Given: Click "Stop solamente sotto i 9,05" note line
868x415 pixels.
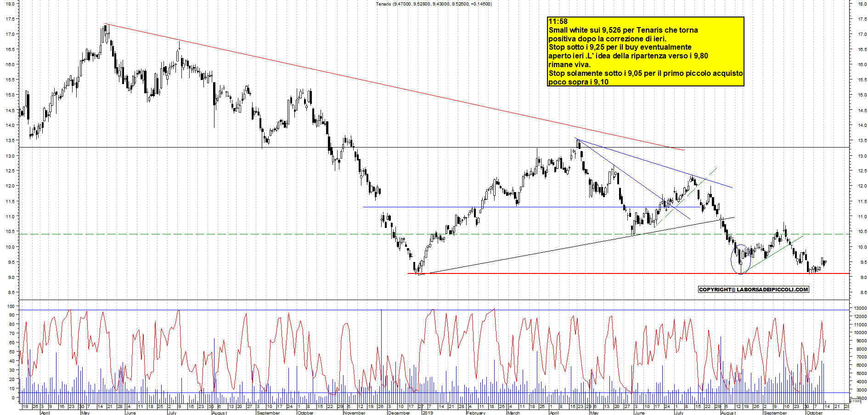Looking at the screenshot, I should coord(646,74).
